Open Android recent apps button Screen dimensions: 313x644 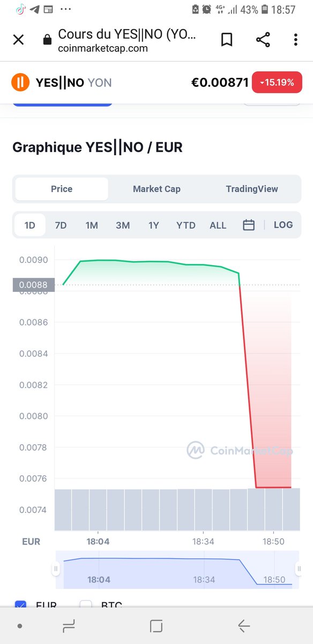pos(69,625)
